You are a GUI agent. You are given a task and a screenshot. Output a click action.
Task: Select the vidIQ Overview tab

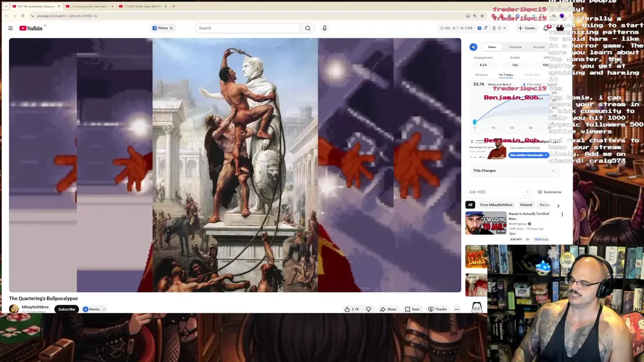pos(515,47)
